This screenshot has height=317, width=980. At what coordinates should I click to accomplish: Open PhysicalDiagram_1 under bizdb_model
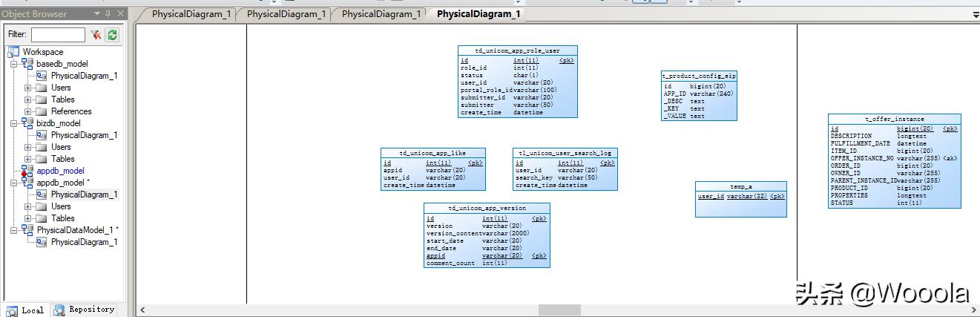click(x=84, y=135)
